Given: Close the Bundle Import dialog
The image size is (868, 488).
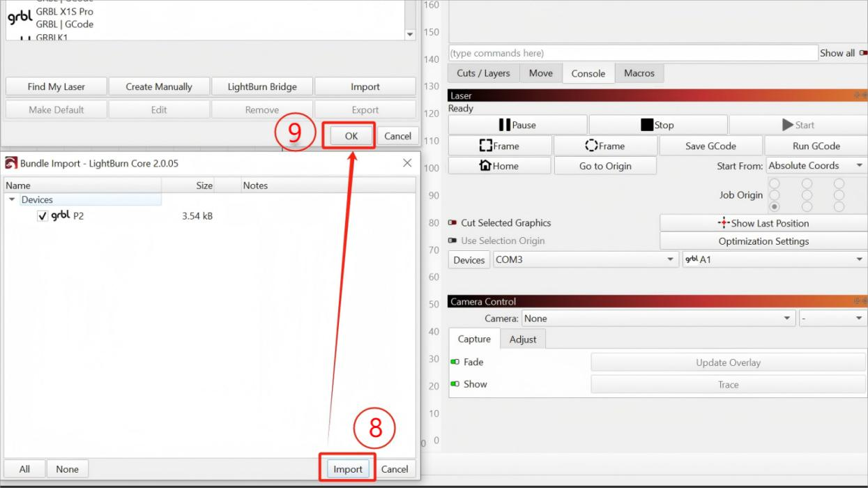Looking at the screenshot, I should pyautogui.click(x=407, y=163).
